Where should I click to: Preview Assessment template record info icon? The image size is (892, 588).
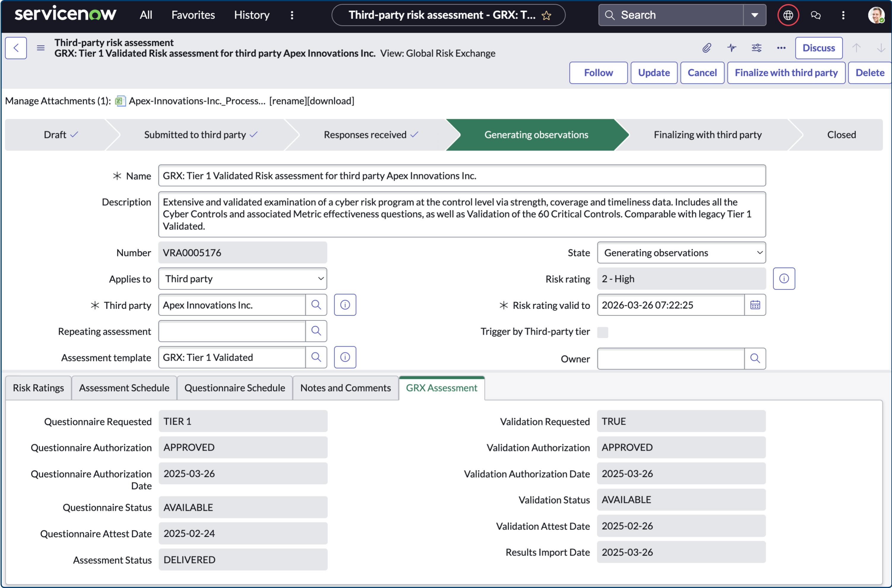pyautogui.click(x=345, y=357)
